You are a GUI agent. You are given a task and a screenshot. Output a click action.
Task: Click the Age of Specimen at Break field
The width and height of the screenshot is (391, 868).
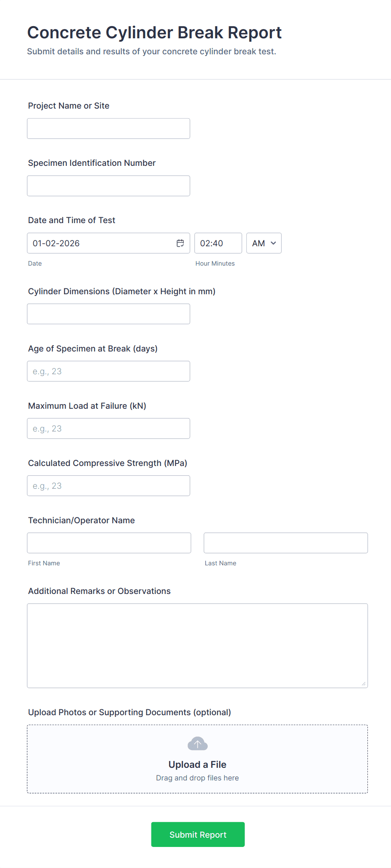pos(108,371)
